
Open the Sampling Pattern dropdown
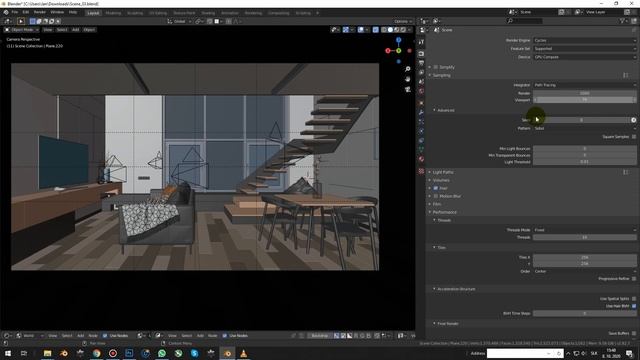coord(584,128)
